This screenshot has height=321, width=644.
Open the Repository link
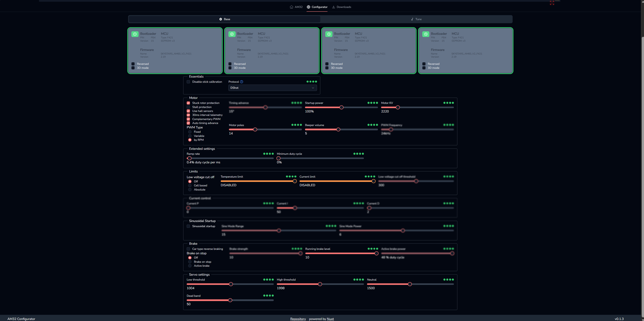(298, 319)
